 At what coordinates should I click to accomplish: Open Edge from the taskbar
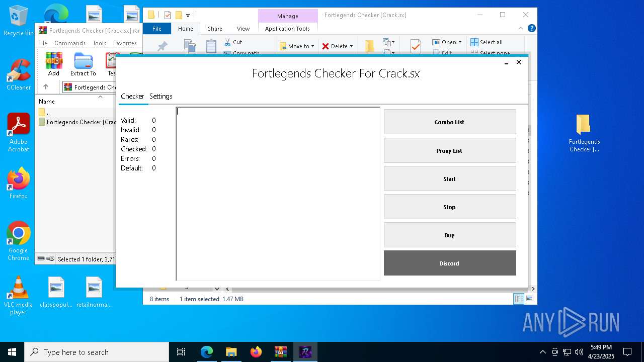207,352
